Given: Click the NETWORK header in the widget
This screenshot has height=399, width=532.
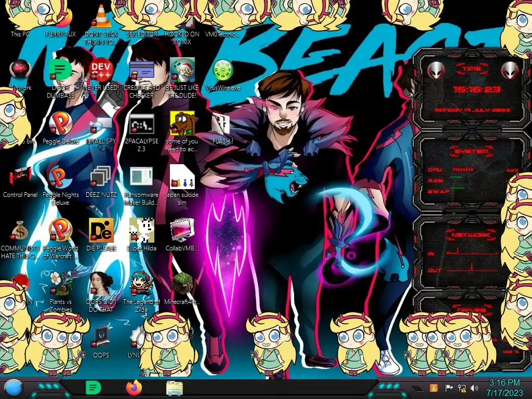Looking at the screenshot, I should point(471,234).
